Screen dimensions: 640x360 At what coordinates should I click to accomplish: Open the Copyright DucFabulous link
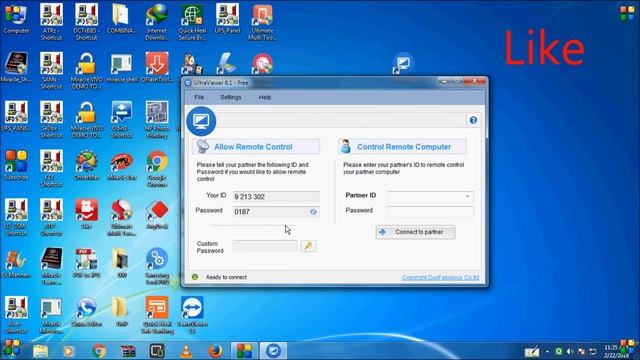pos(440,278)
